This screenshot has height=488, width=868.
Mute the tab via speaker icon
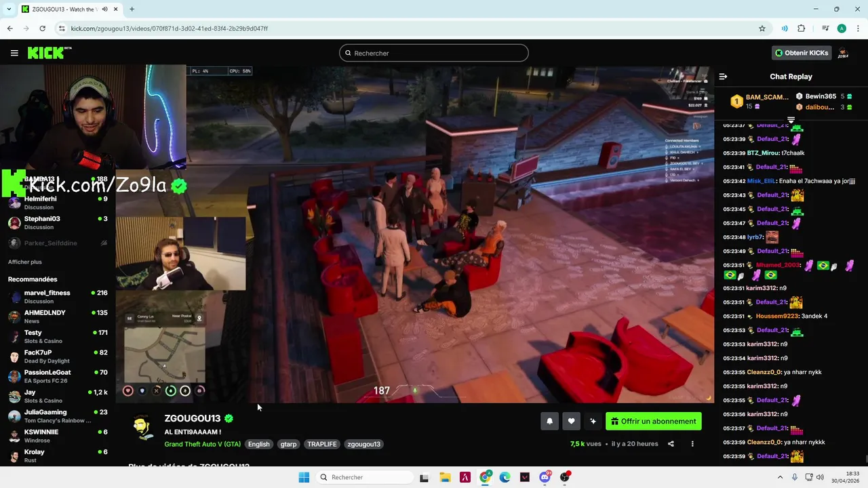click(x=104, y=9)
